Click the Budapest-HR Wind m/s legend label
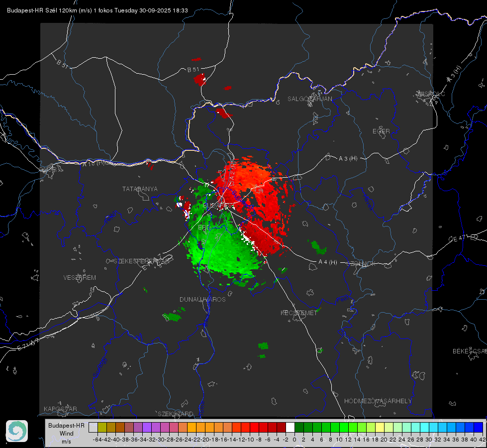 pos(67,434)
